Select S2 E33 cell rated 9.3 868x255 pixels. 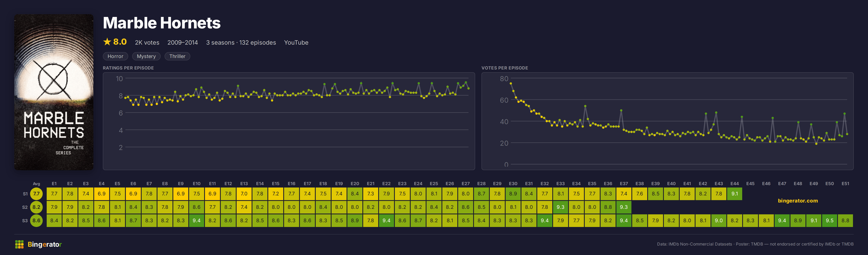560,207
